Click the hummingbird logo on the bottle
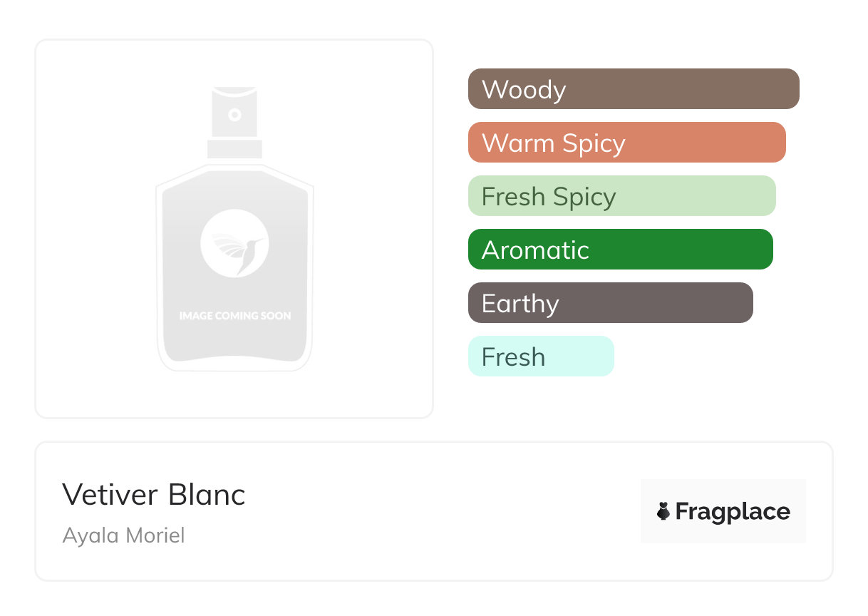 coord(234,243)
